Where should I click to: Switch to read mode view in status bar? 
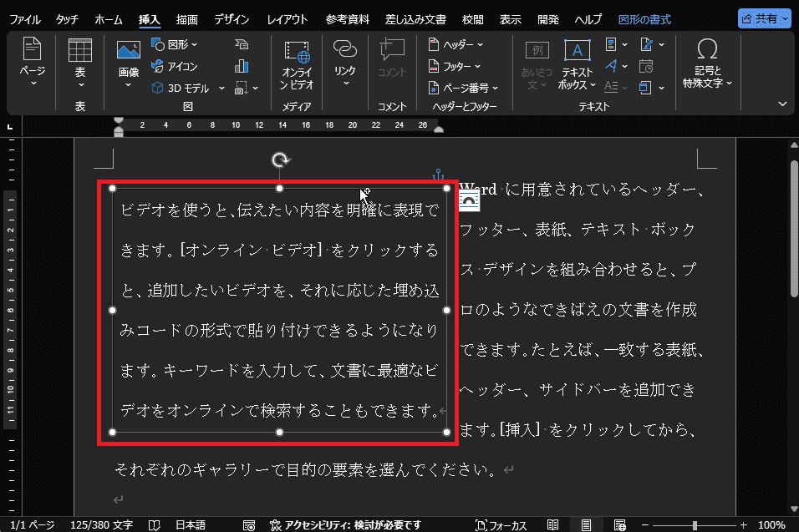pyautogui.click(x=552, y=525)
